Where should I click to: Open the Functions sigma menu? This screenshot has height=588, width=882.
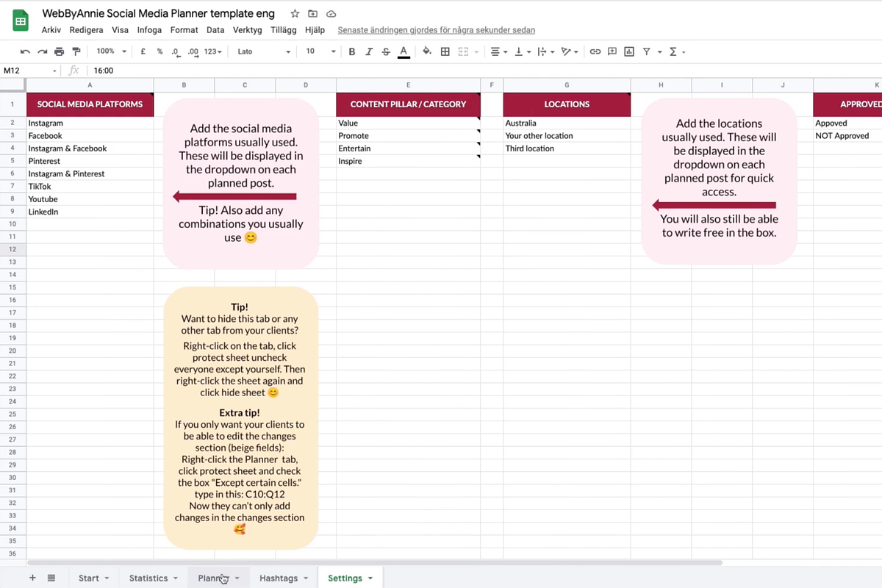tap(677, 51)
